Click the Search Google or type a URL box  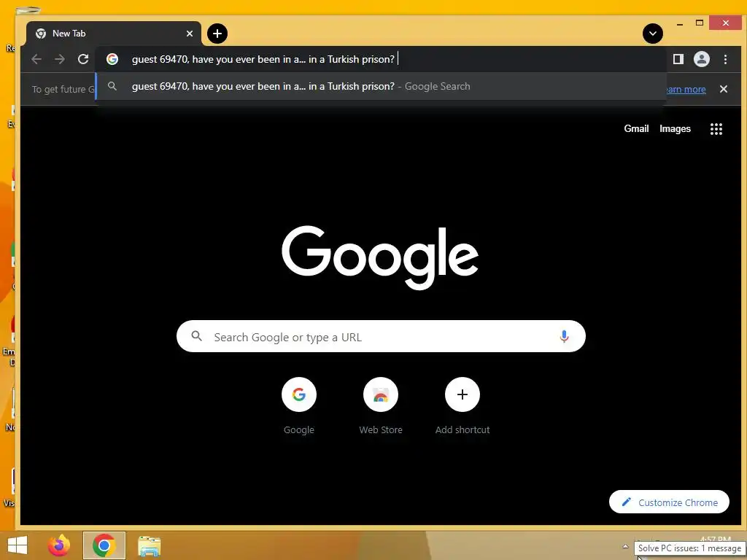(381, 336)
